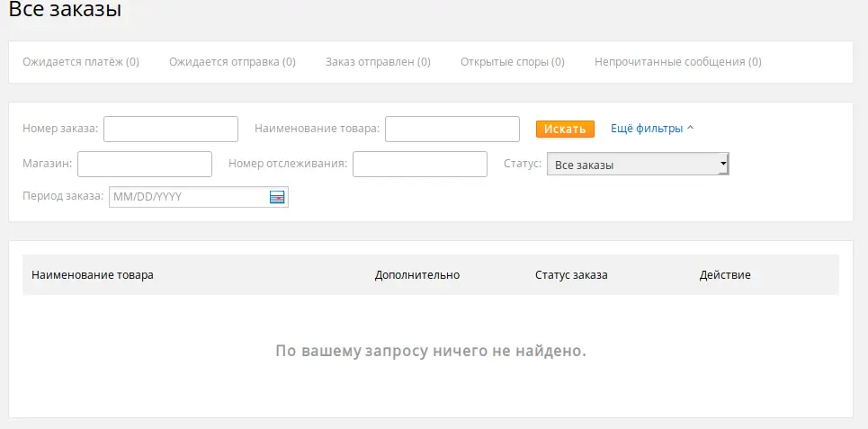Open the Ожидается отправка (0) tab
The image size is (868, 429).
(x=232, y=62)
